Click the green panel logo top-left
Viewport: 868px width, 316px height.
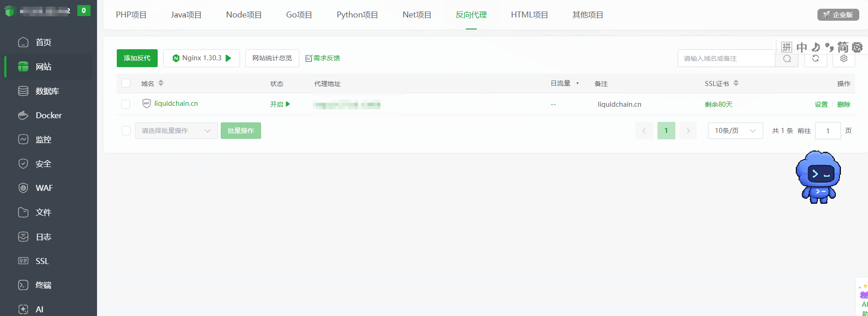click(10, 11)
